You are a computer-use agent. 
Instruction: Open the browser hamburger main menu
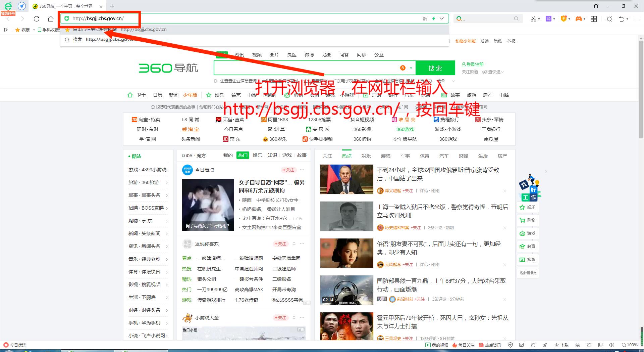pyautogui.click(x=637, y=19)
